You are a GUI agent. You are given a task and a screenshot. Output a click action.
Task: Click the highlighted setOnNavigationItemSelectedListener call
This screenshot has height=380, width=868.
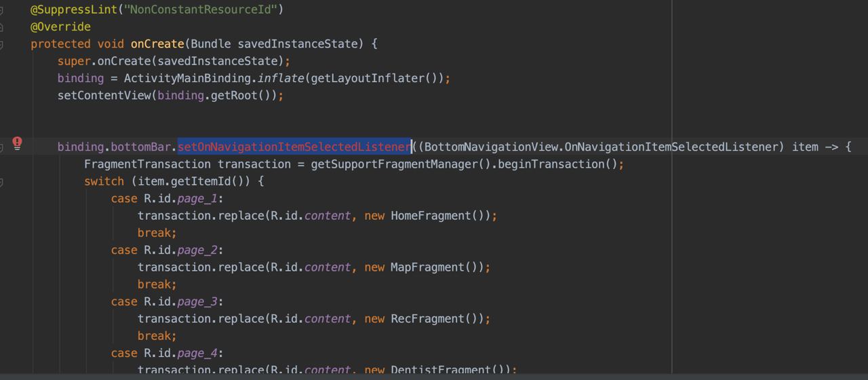pyautogui.click(x=294, y=147)
